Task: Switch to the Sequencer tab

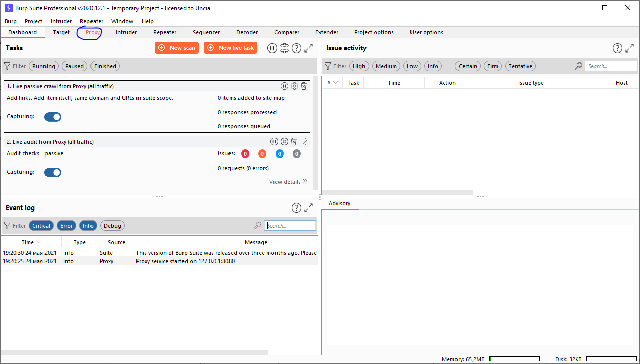Action: click(206, 32)
